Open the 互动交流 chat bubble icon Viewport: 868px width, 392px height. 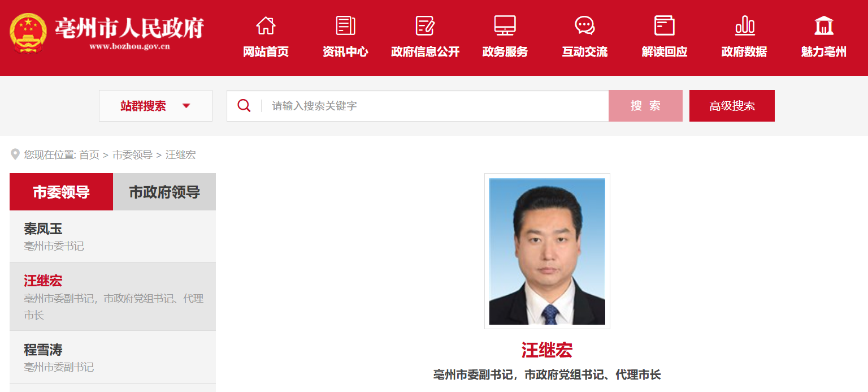point(584,25)
